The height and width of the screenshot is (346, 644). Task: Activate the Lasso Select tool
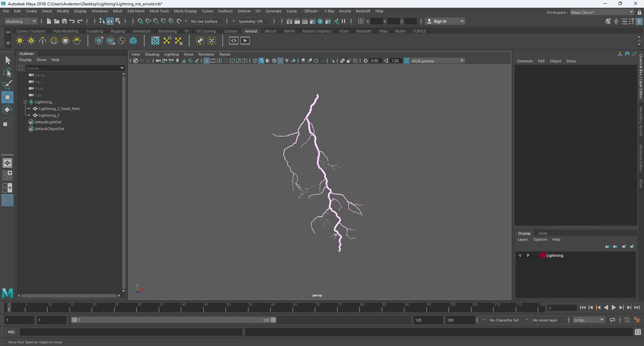7,72
